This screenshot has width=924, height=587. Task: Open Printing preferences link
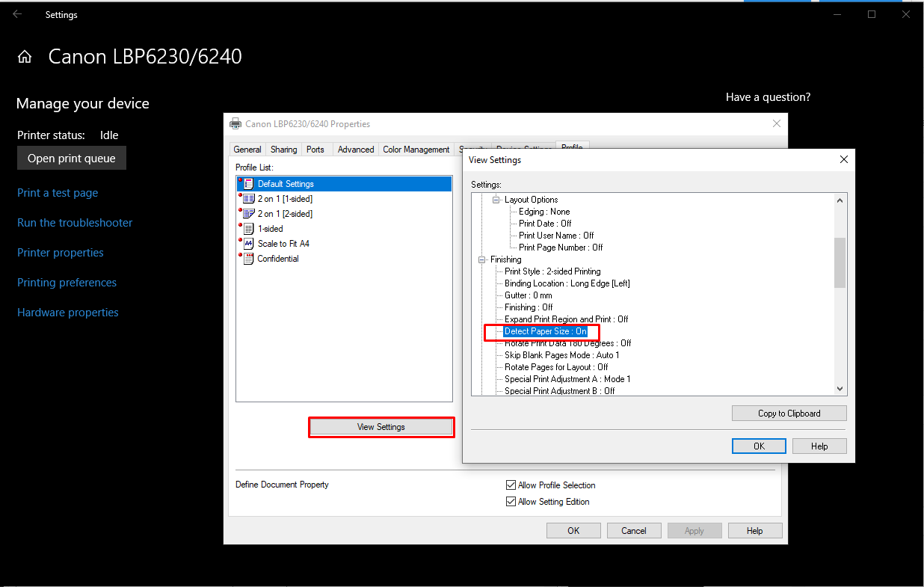pos(67,283)
